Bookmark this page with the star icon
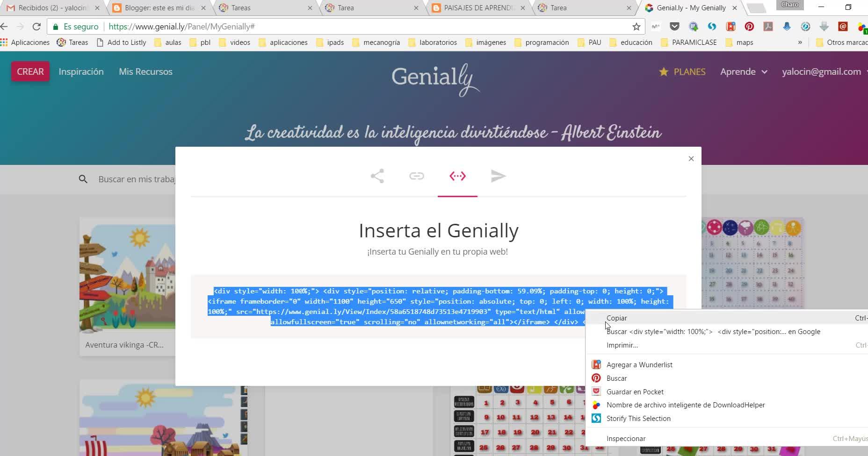Viewport: 868px width, 456px height. point(636,27)
